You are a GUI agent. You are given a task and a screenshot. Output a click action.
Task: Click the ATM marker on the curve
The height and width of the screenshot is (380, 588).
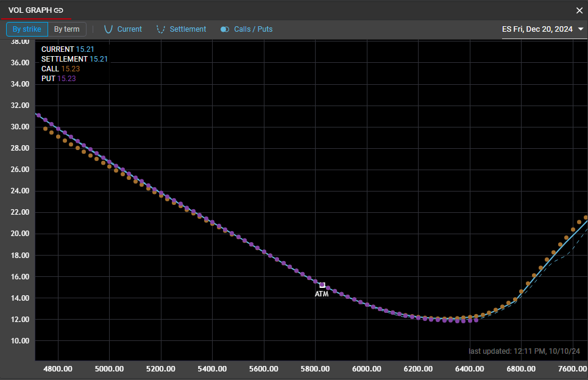coord(322,285)
